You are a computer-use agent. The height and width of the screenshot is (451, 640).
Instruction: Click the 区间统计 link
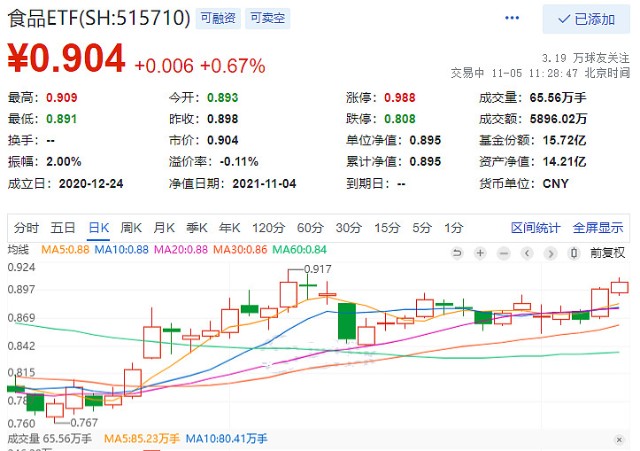535,227
